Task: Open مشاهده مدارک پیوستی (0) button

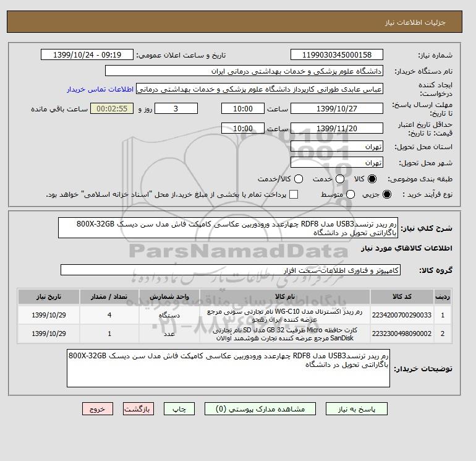Action: pos(260,409)
